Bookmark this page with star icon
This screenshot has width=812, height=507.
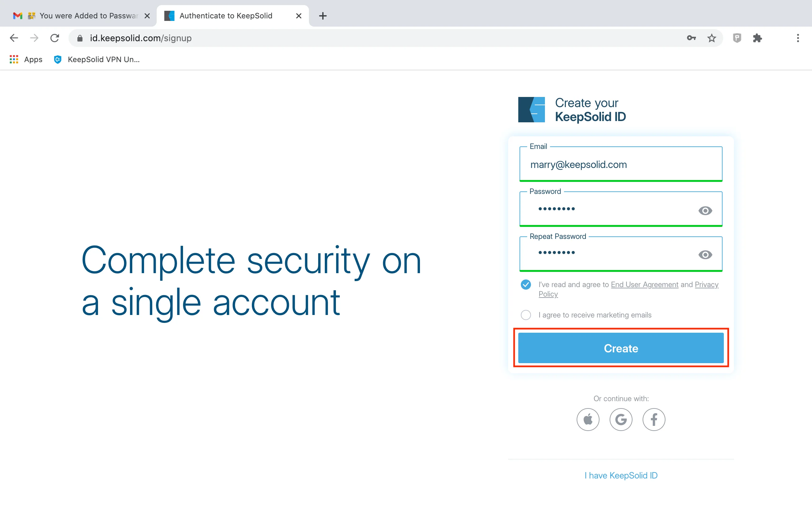(x=712, y=38)
